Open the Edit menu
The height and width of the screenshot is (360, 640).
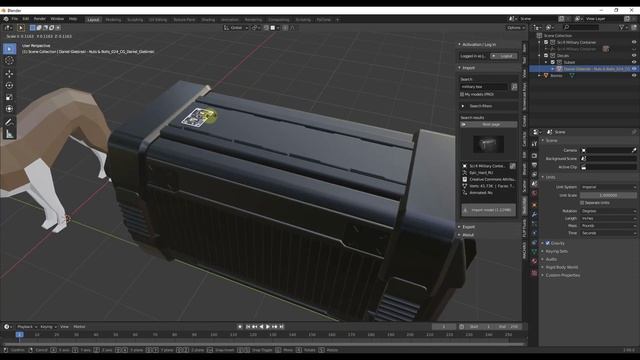[26, 19]
